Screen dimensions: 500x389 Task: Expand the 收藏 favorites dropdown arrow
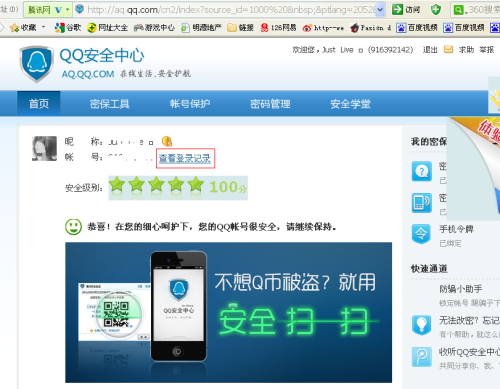tap(43, 27)
